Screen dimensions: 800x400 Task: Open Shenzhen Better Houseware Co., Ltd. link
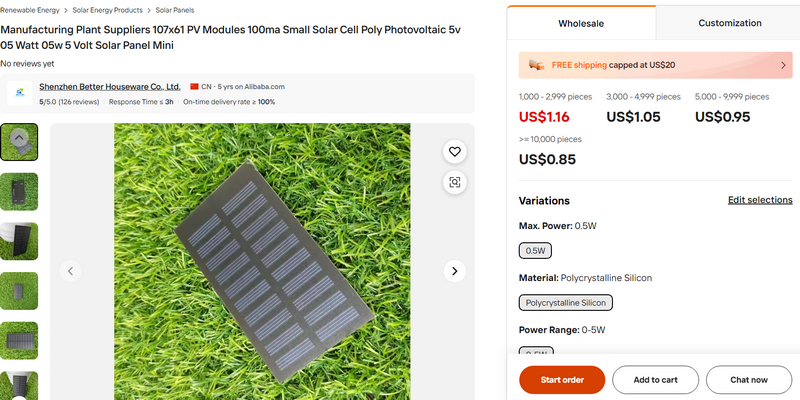click(x=110, y=87)
